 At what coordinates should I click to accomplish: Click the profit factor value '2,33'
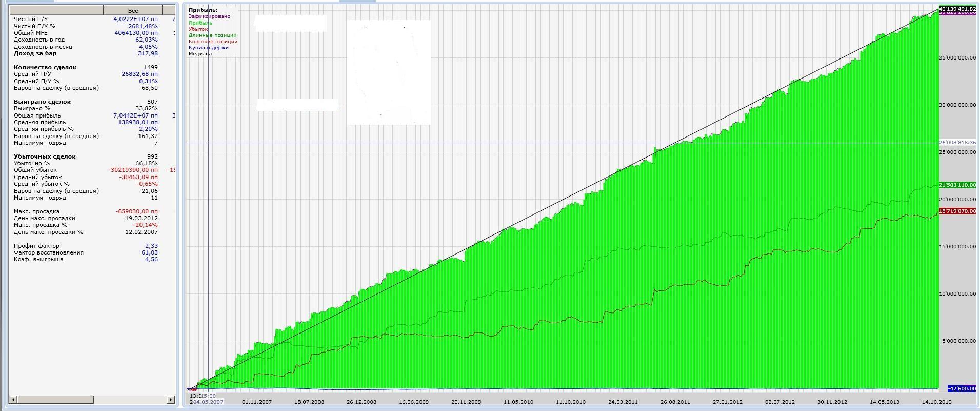pos(151,246)
